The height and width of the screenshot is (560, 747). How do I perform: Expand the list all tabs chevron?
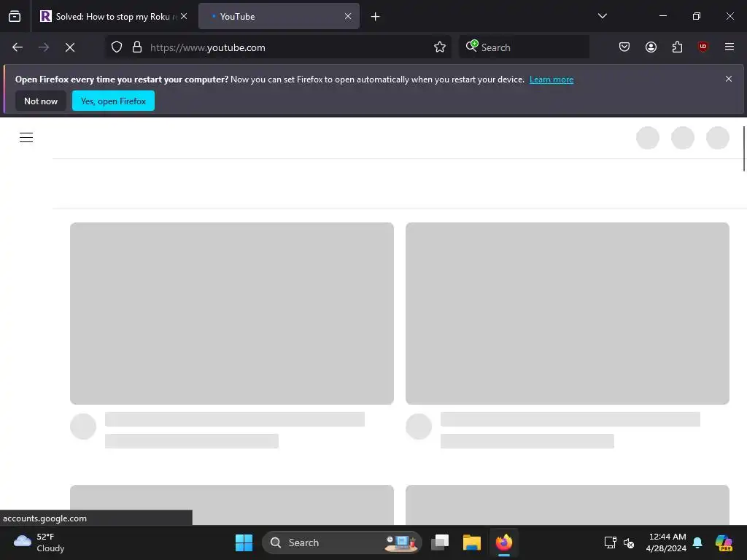602,16
